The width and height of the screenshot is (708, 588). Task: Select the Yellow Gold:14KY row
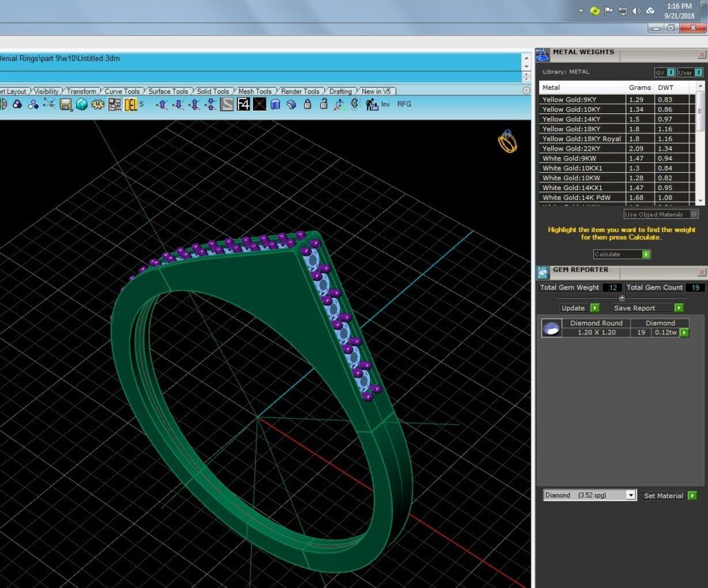(x=617, y=119)
